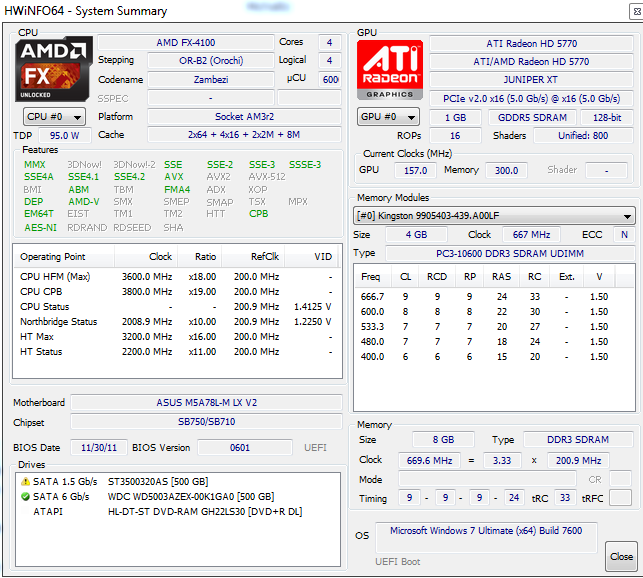Viewport: 643px width, 578px height.
Task: Click the VID column header
Action: coord(311,257)
